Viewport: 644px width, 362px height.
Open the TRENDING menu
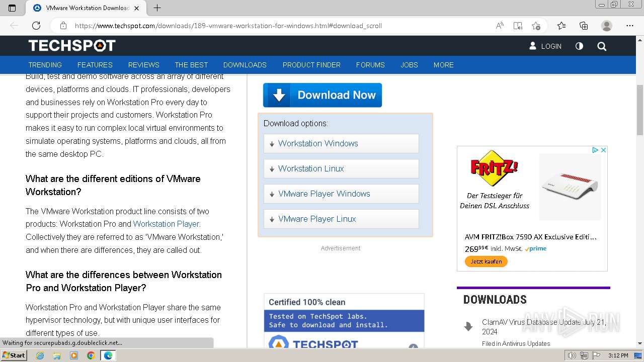click(x=45, y=65)
